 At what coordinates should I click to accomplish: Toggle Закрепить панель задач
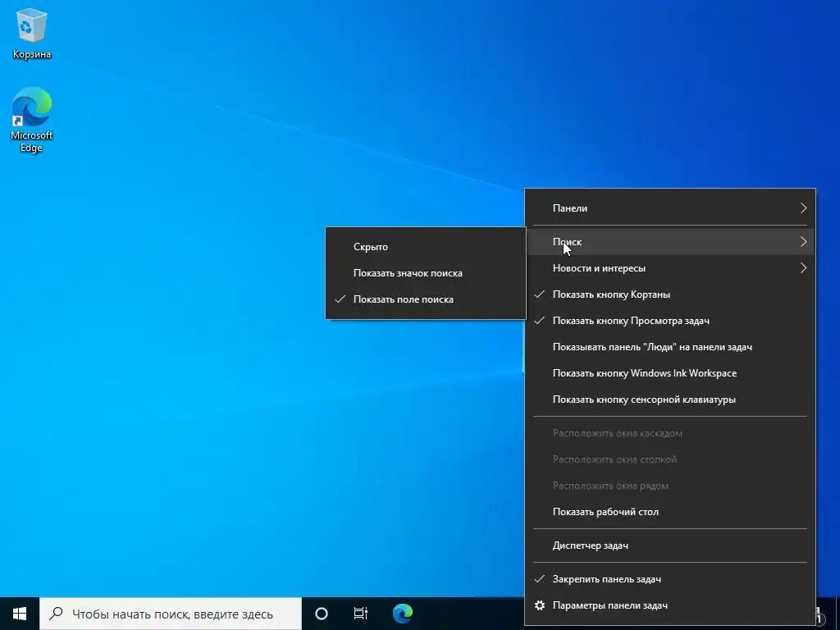(670, 579)
